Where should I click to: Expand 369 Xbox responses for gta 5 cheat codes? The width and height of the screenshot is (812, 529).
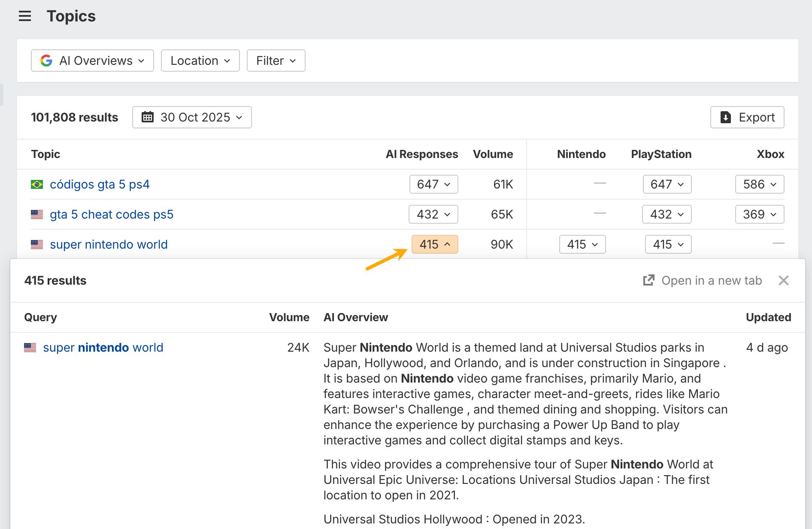coord(759,214)
